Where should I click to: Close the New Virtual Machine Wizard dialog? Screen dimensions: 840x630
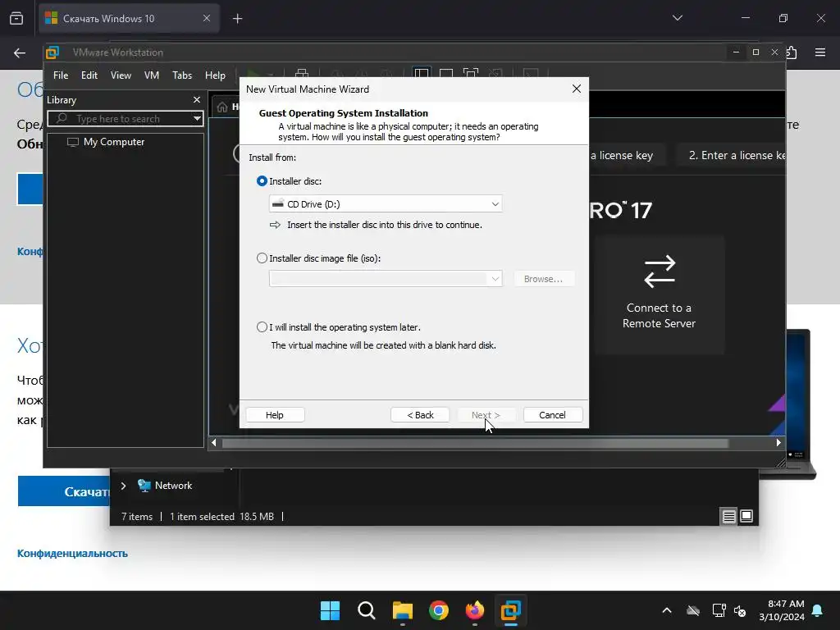[577, 89]
